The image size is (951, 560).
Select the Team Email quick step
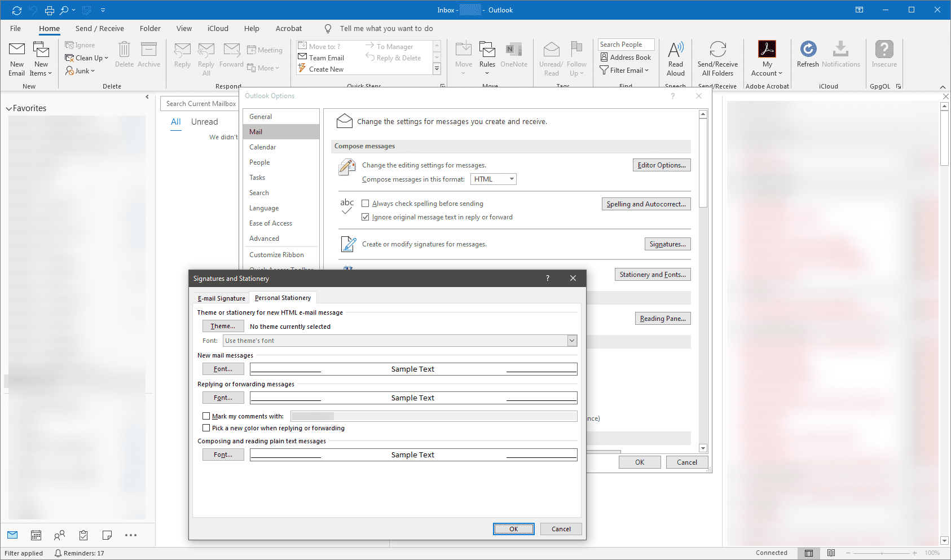[322, 58]
